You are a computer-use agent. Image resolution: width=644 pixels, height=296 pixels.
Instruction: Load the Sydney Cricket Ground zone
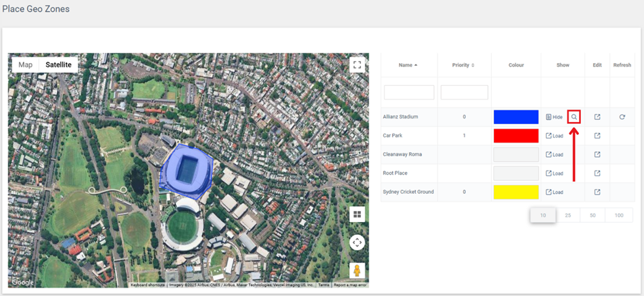tap(554, 192)
